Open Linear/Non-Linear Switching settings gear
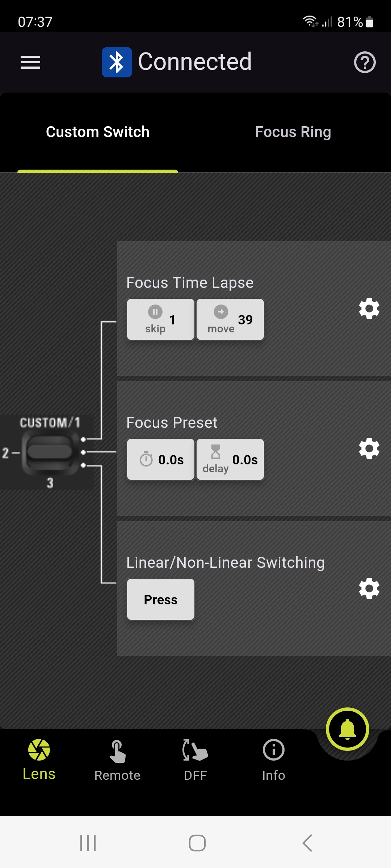The height and width of the screenshot is (868, 391). (369, 588)
